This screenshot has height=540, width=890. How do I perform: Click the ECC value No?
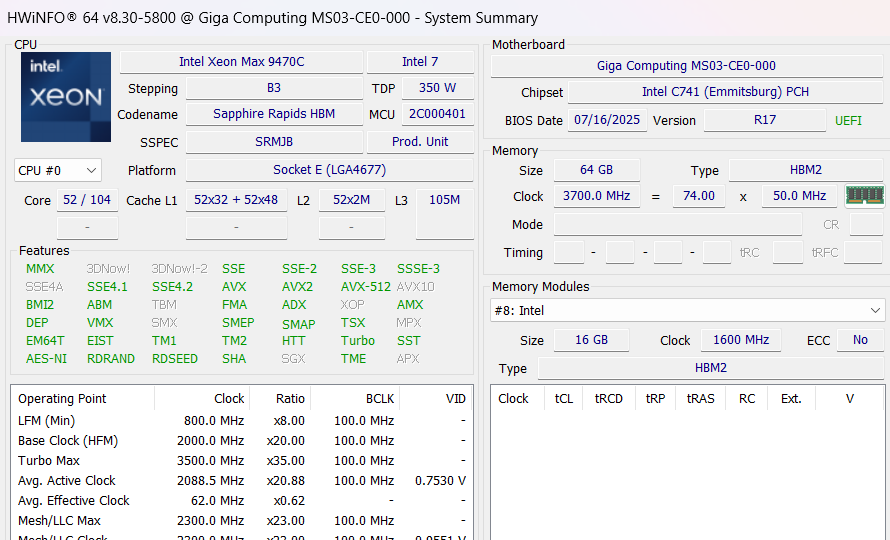(x=860, y=340)
